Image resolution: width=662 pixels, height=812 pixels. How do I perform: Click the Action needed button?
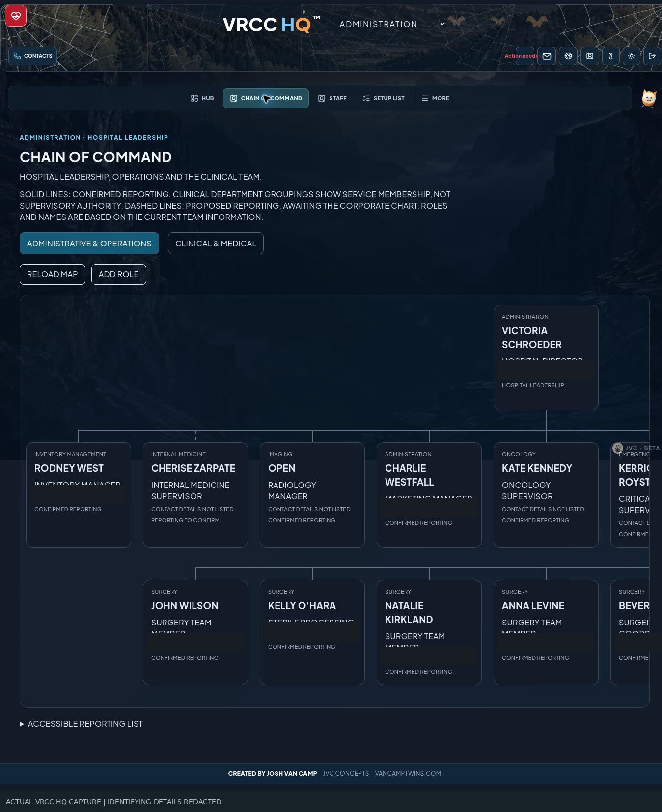[x=524, y=56]
